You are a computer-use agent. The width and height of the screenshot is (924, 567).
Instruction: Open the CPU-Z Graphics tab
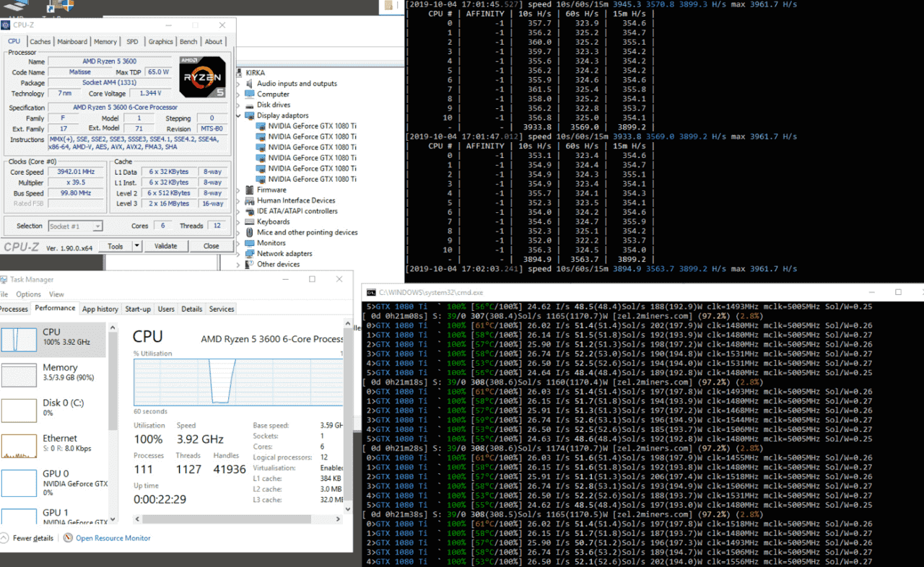(160, 42)
